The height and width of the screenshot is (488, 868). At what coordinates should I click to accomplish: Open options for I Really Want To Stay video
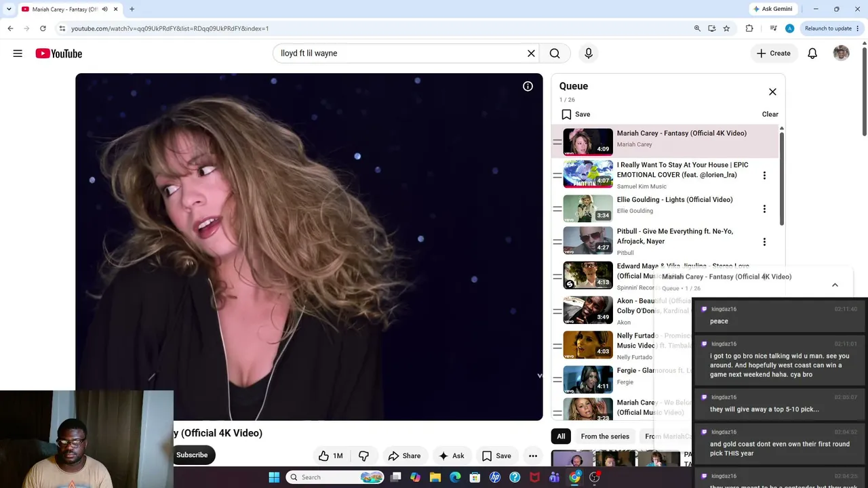coord(764,176)
